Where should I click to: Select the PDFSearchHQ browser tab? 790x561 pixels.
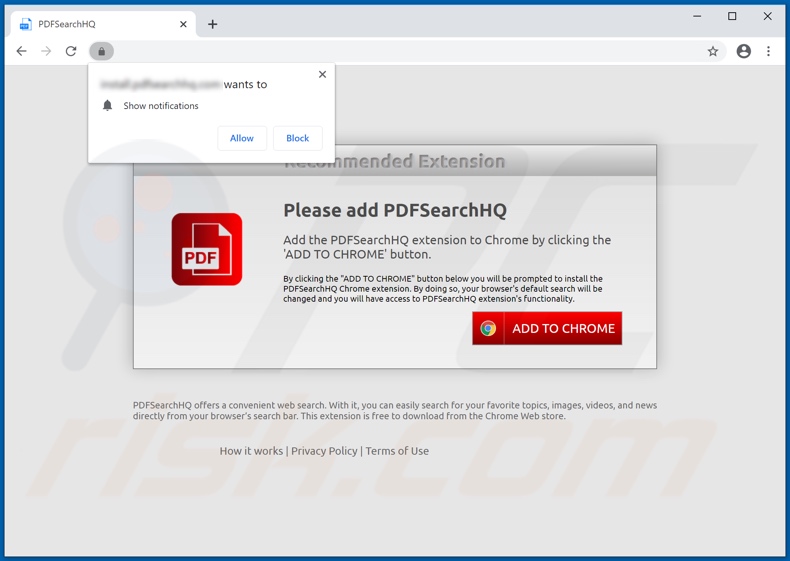tap(103, 24)
